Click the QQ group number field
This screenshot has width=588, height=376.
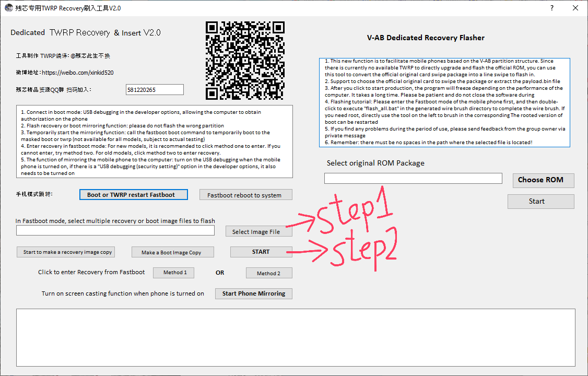(x=155, y=90)
